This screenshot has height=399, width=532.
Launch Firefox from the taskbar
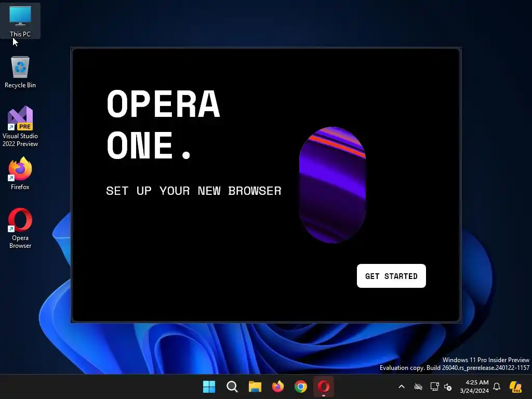click(278, 387)
